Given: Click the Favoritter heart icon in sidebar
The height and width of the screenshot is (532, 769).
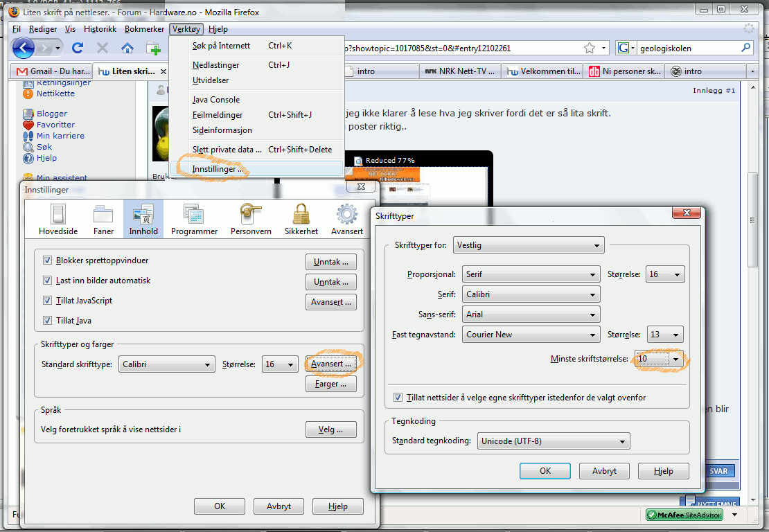Looking at the screenshot, I should pyautogui.click(x=28, y=125).
